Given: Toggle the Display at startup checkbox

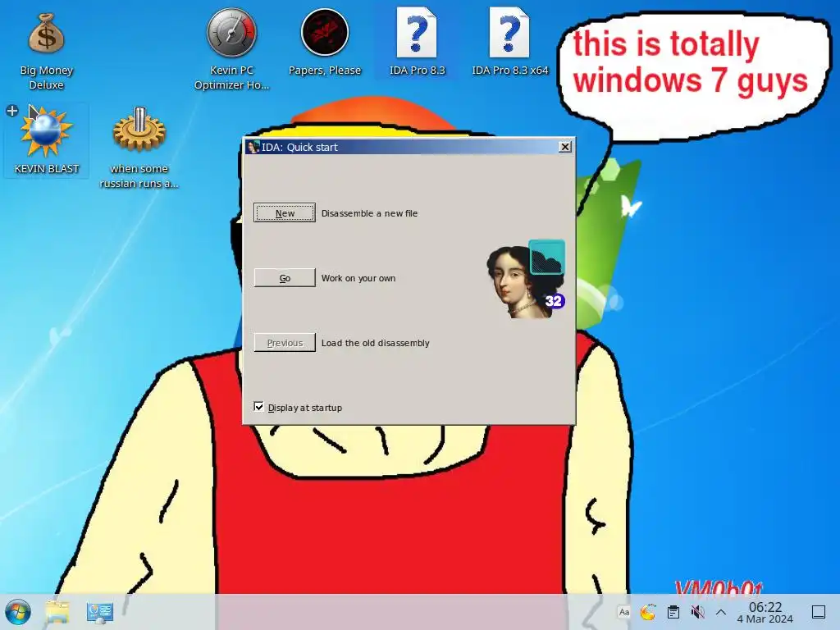Looking at the screenshot, I should (258, 407).
